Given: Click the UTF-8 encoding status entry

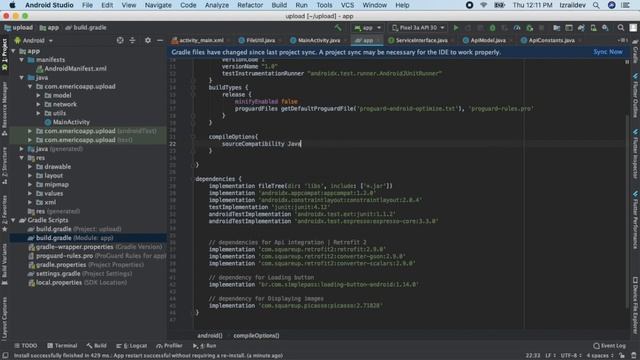Looking at the screenshot, I should point(570,356).
